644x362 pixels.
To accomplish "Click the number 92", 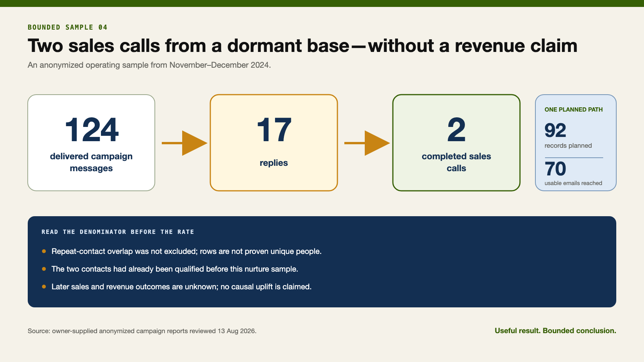I will (555, 130).
